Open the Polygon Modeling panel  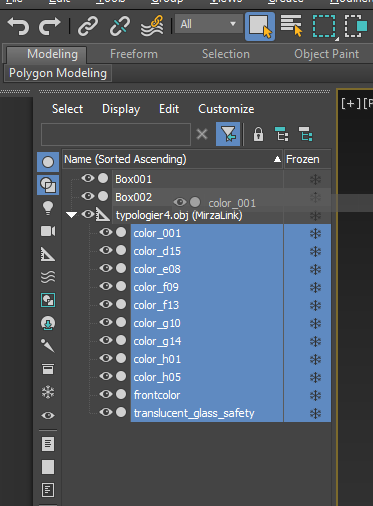(x=58, y=73)
